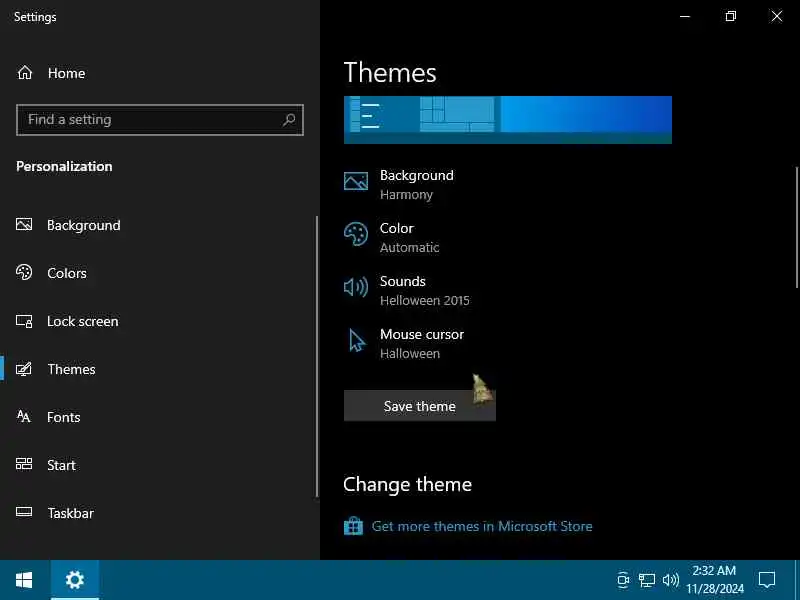Click the current theme preview image
This screenshot has width=800, height=600.
coord(508,120)
